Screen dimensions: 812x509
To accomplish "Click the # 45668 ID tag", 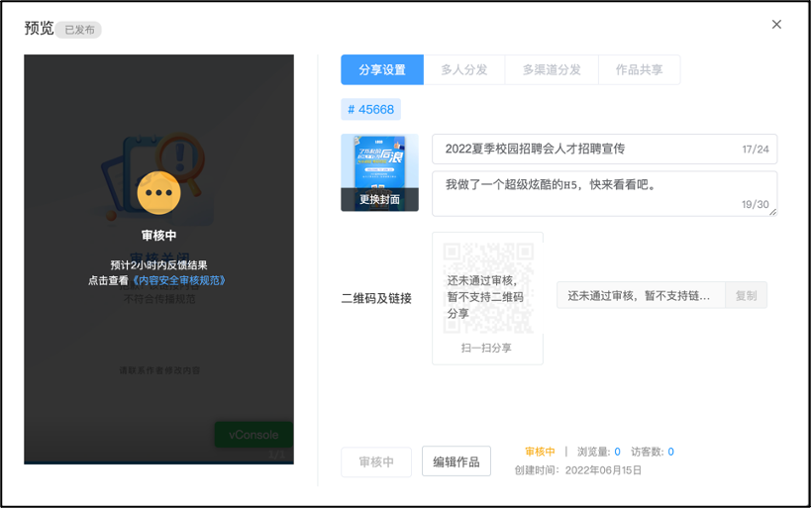I will click(x=371, y=110).
